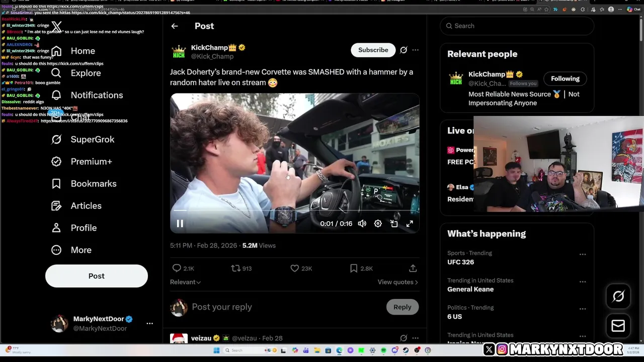This screenshot has height=362, width=644.
Task: Open the UFC 326 trending topic
Action: click(x=460, y=262)
